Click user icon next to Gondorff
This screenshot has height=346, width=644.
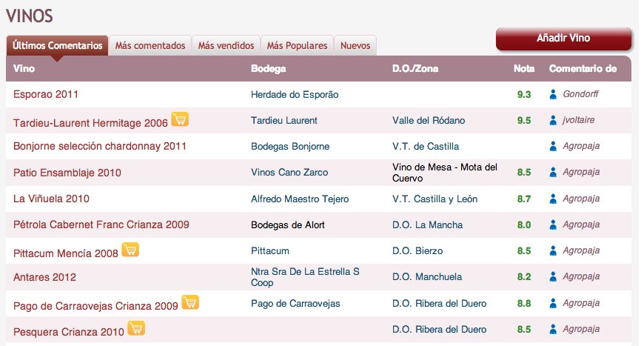553,94
